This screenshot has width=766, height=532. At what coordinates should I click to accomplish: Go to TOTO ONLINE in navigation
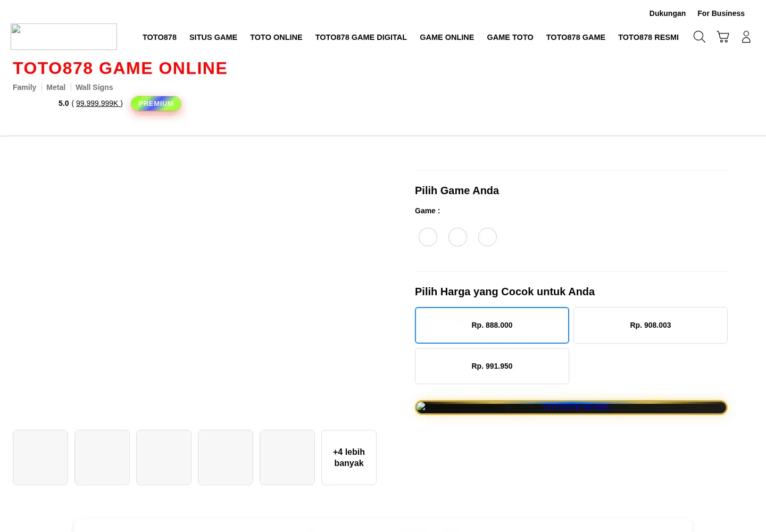[276, 37]
